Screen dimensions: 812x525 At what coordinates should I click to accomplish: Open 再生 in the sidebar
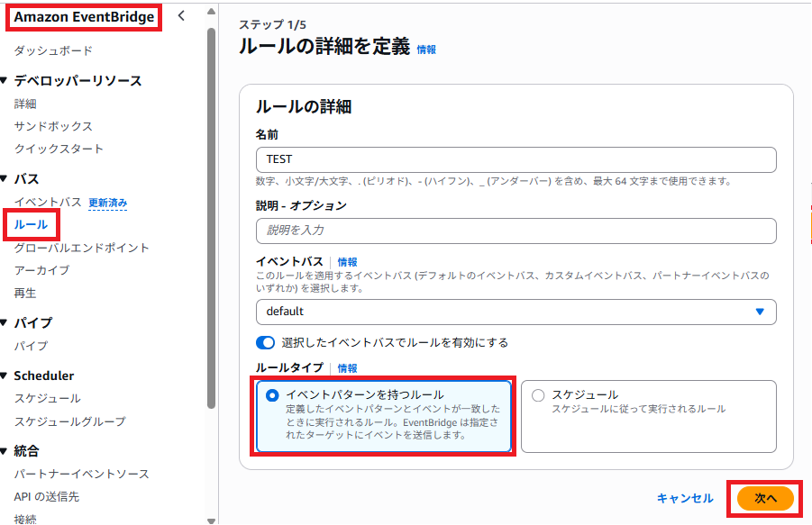click(25, 294)
